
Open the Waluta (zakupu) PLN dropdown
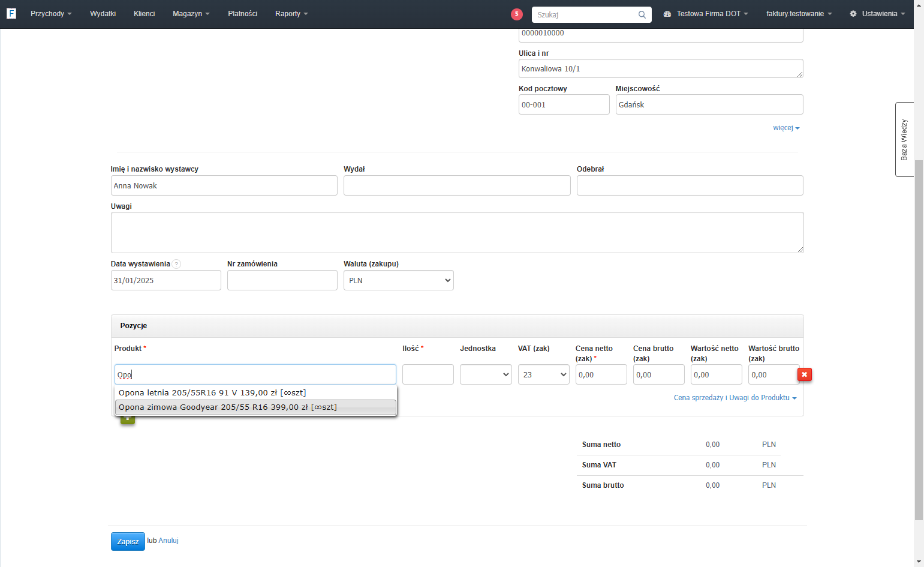399,280
